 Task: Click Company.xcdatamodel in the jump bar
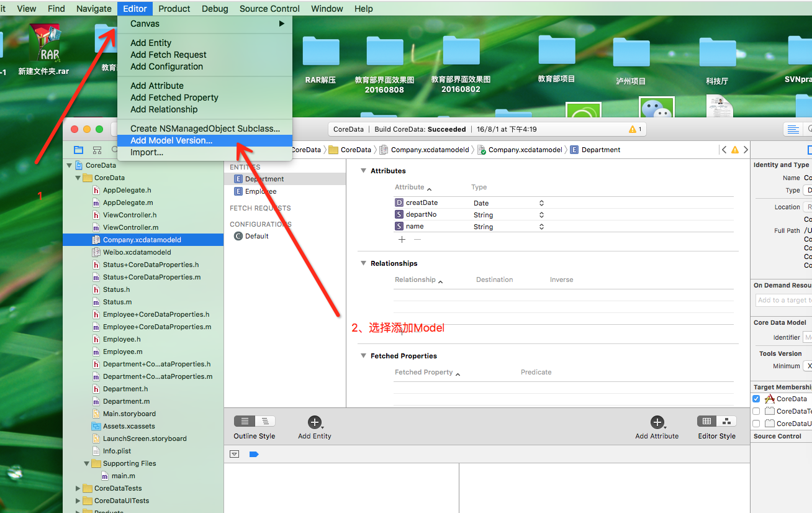point(520,150)
